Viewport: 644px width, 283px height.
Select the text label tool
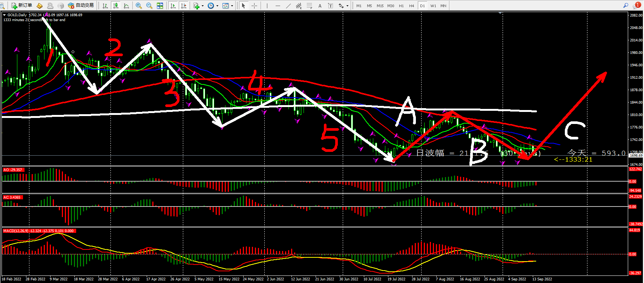pyautogui.click(x=331, y=6)
